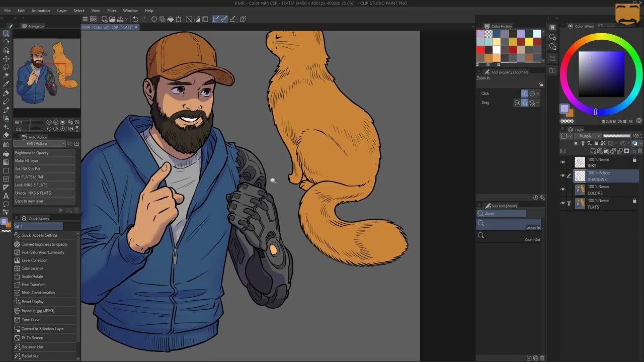Image resolution: width=644 pixels, height=362 pixels.
Task: Click Navigator zoom out minus icon
Action: click(49, 122)
